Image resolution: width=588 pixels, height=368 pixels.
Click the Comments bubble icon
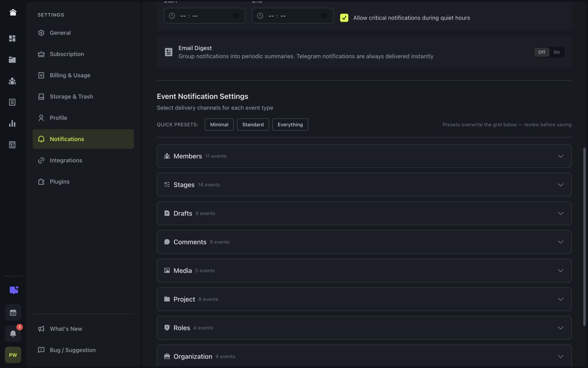point(167,242)
